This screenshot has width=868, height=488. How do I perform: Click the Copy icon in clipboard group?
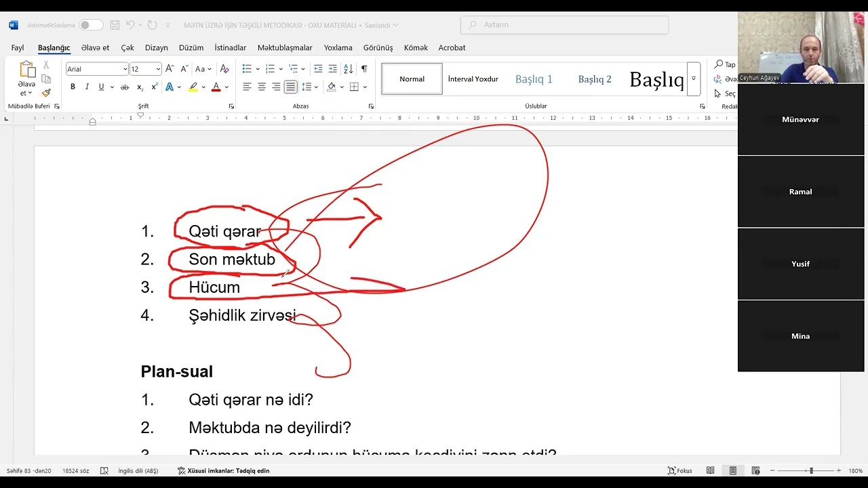(46, 79)
